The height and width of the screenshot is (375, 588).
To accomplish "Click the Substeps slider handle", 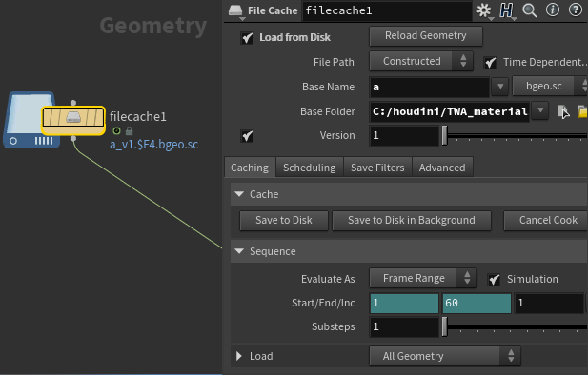I will 445,326.
